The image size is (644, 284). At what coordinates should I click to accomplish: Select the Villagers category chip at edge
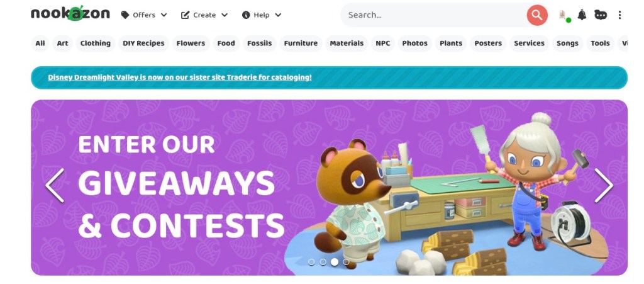coord(622,43)
